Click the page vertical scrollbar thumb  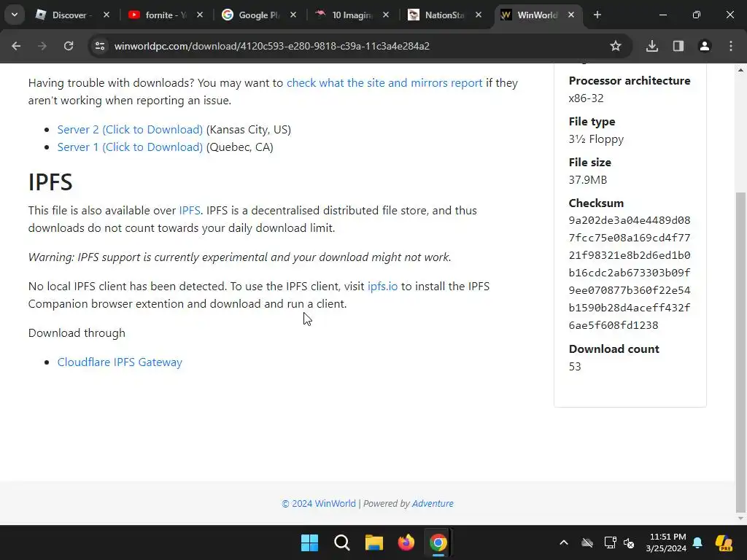pos(741,351)
